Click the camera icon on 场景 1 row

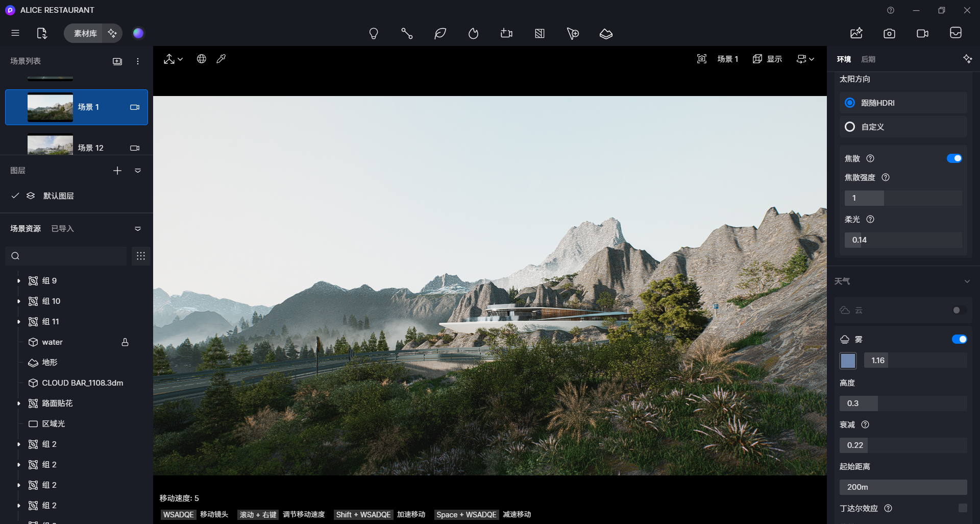(135, 107)
